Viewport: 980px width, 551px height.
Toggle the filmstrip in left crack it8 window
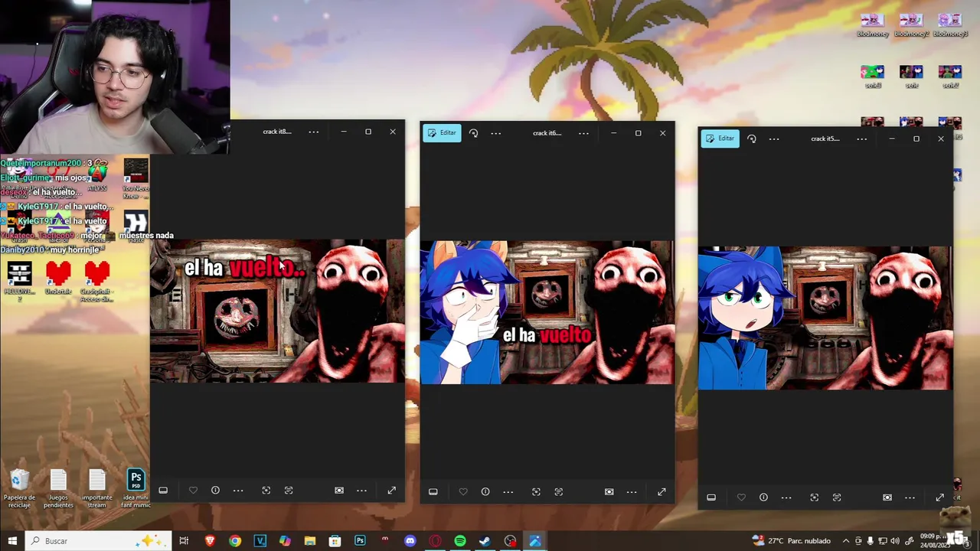pos(163,491)
